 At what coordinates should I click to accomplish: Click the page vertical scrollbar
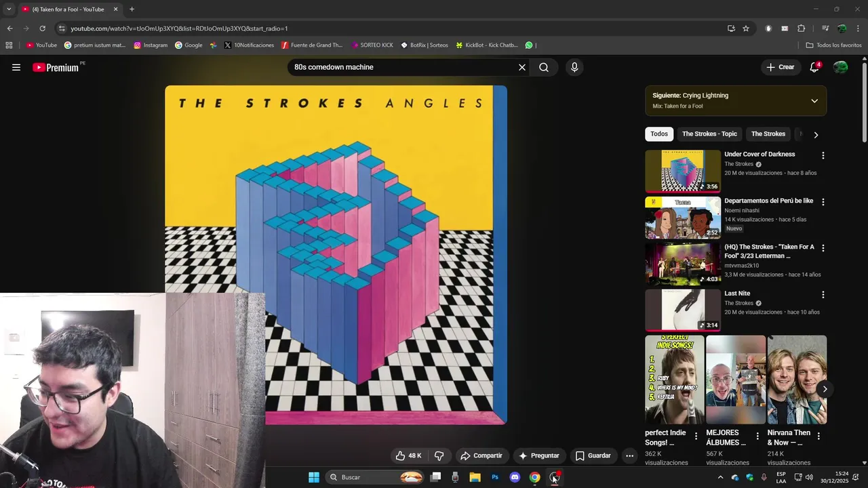pos(865,102)
